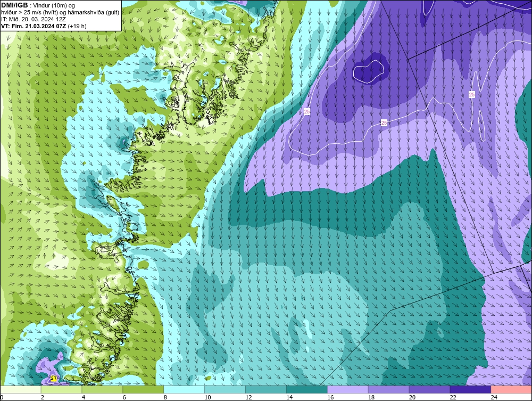Click the '(+19 h)' forecast offset text
The image size is (532, 401).
click(x=77, y=26)
